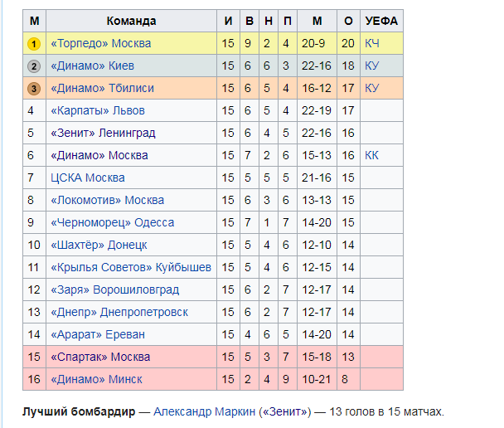The height and width of the screenshot is (428, 504).
Task: Click «Зенит» Ленинград in the table
Action: pyautogui.click(x=103, y=133)
